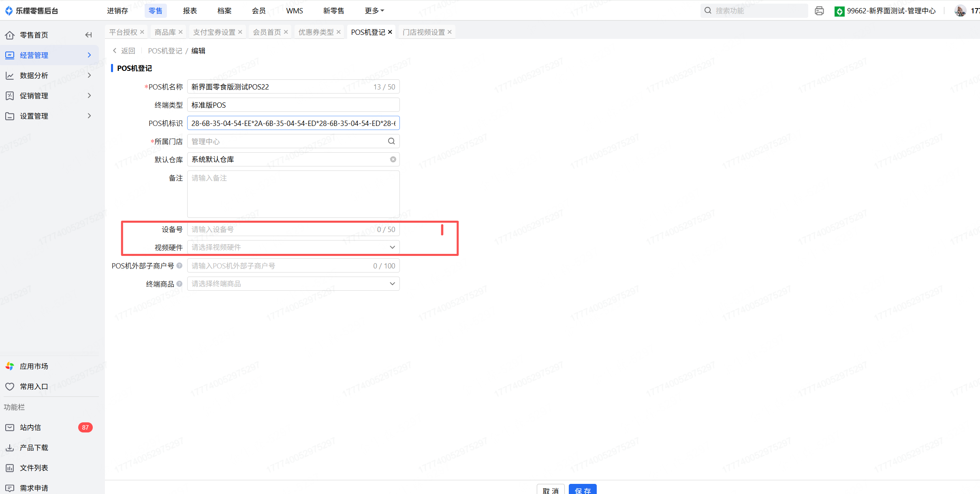
Task: Click help icon next to POS机外部子商户号
Action: [x=179, y=266]
